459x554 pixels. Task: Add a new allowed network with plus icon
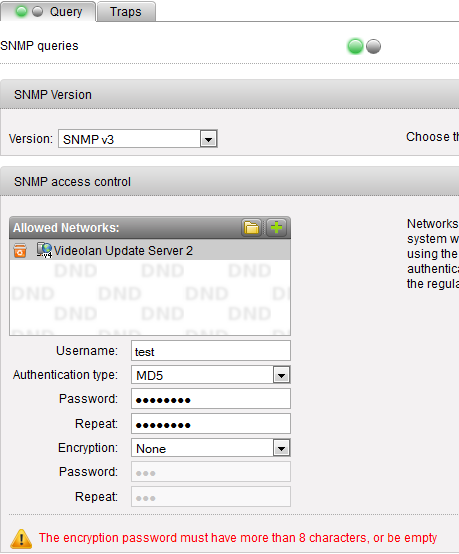[x=276, y=228]
